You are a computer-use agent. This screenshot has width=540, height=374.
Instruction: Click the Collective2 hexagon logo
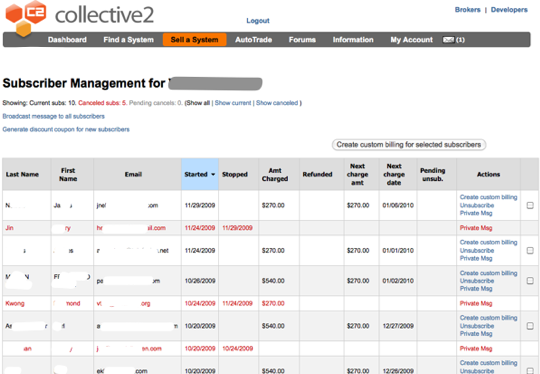click(25, 18)
